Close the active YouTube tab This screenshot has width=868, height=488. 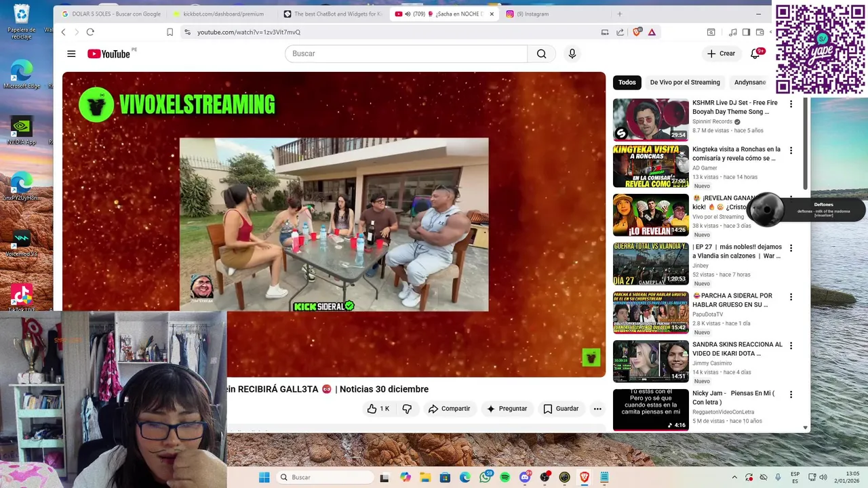[x=492, y=14]
